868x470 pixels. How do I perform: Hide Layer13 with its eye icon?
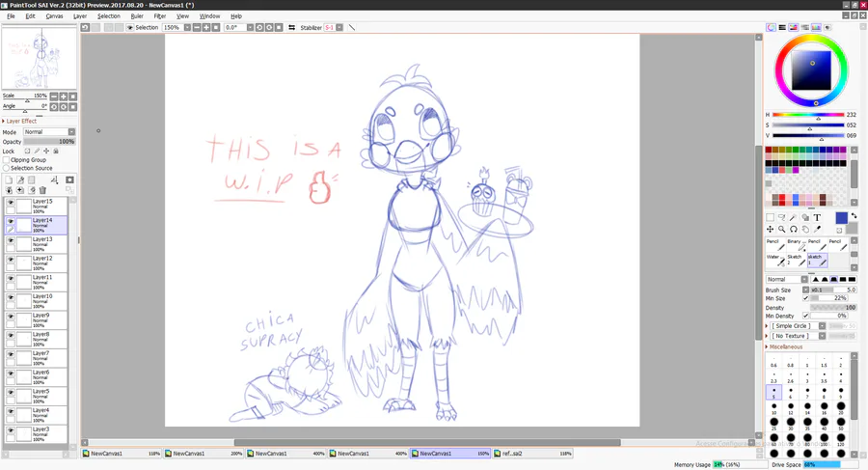11,240
